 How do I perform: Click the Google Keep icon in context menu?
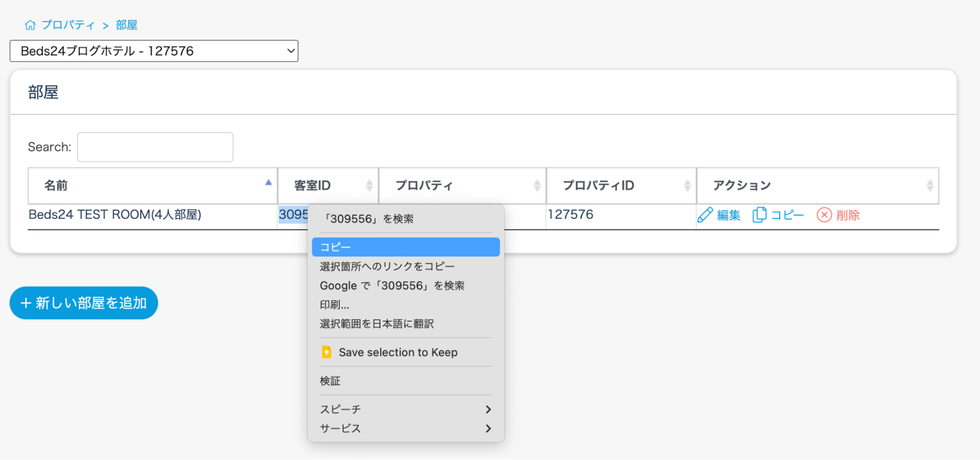[x=327, y=352]
